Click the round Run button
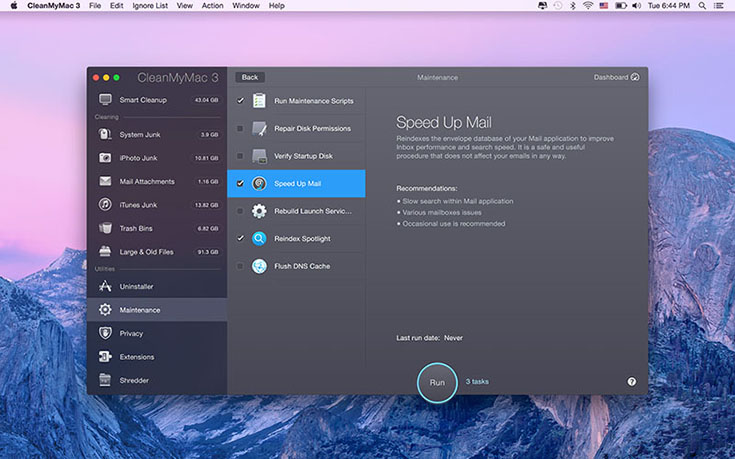Screen dimensions: 735x459 (437, 383)
